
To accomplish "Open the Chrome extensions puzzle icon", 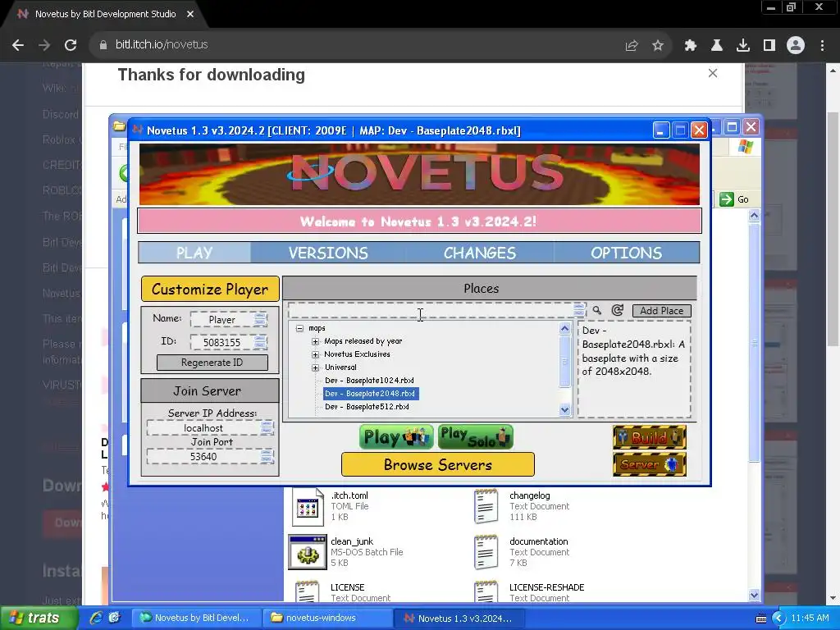I will (x=691, y=46).
